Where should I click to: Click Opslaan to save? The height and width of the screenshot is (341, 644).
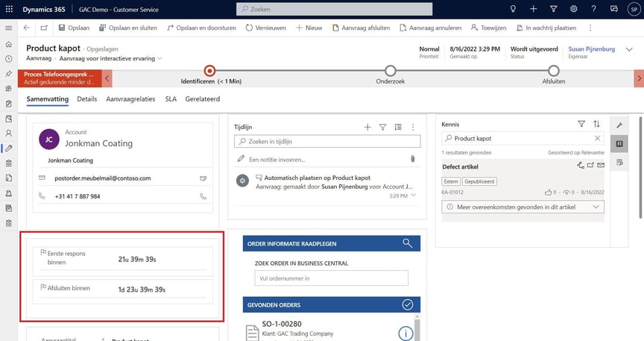pyautogui.click(x=74, y=28)
